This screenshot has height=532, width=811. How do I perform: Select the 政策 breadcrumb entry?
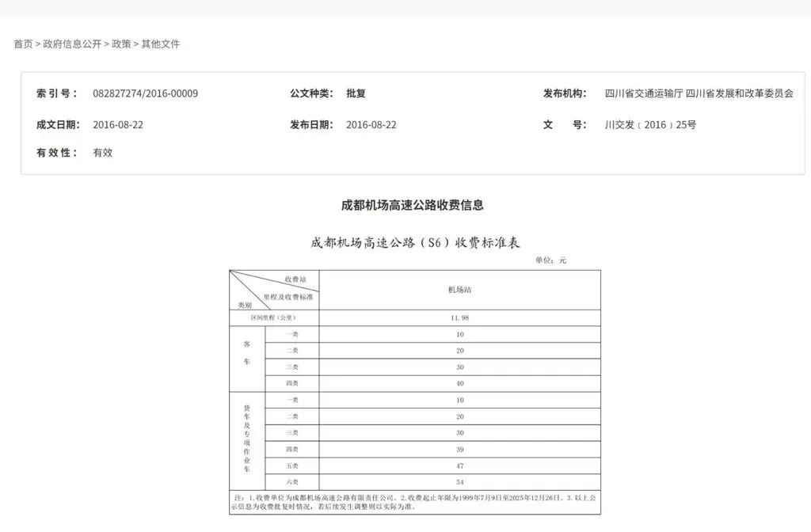(124, 44)
